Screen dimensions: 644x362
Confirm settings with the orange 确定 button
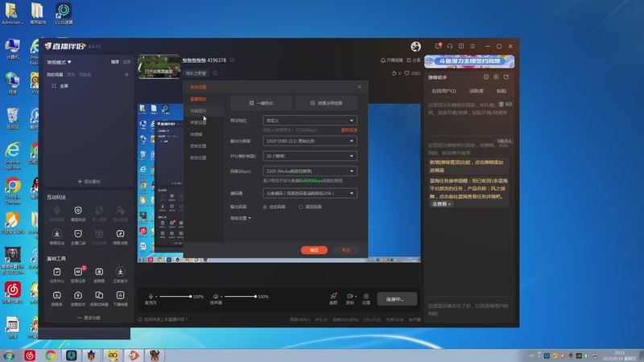[x=314, y=250]
